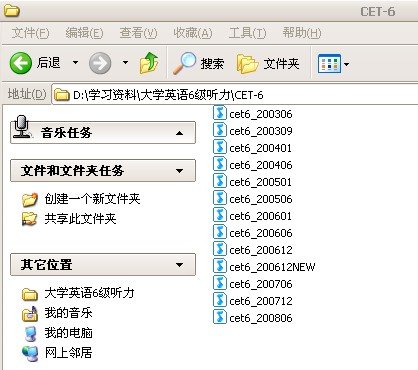Go to 我的电脑 link

(68, 333)
